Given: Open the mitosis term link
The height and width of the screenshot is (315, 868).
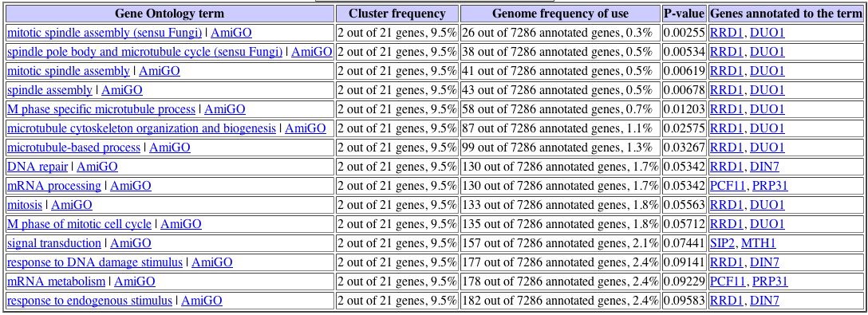Looking at the screenshot, I should [25, 205].
